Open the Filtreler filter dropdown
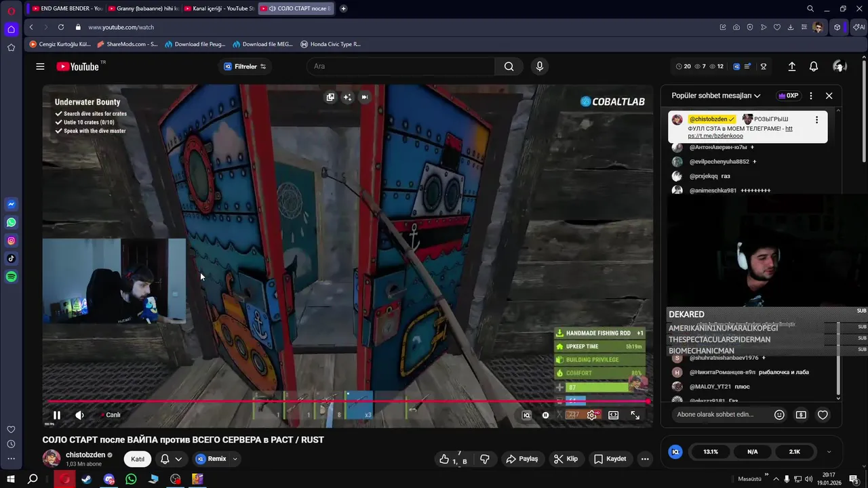Image resolution: width=868 pixels, height=488 pixels. click(x=245, y=66)
